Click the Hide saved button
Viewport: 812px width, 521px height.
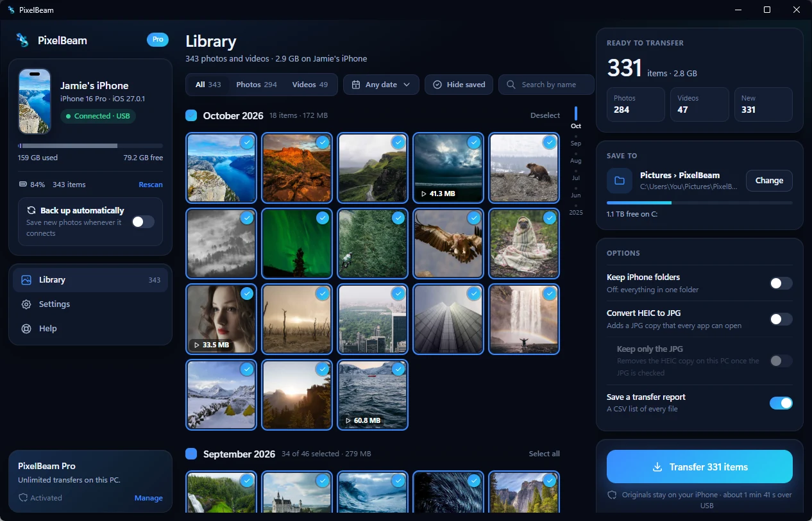(x=459, y=85)
